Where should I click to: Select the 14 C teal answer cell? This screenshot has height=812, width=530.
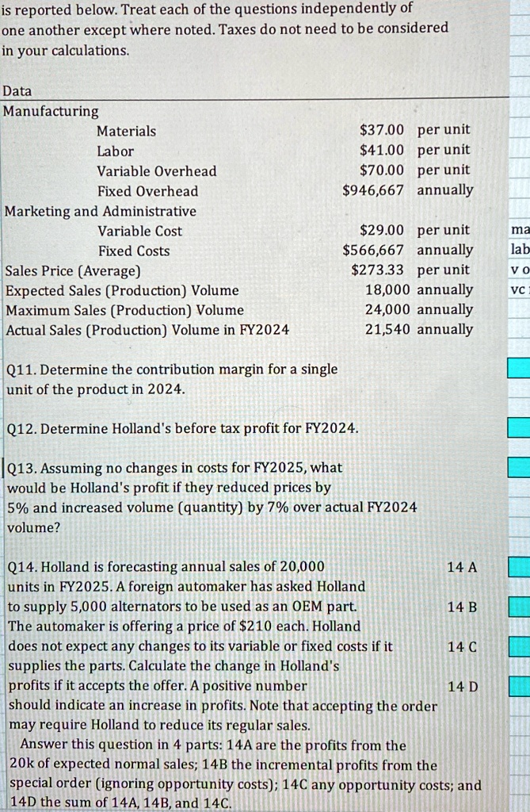(x=519, y=646)
